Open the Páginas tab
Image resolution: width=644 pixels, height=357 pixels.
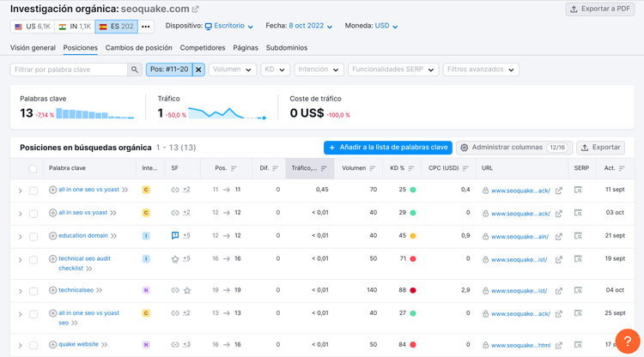coord(246,48)
